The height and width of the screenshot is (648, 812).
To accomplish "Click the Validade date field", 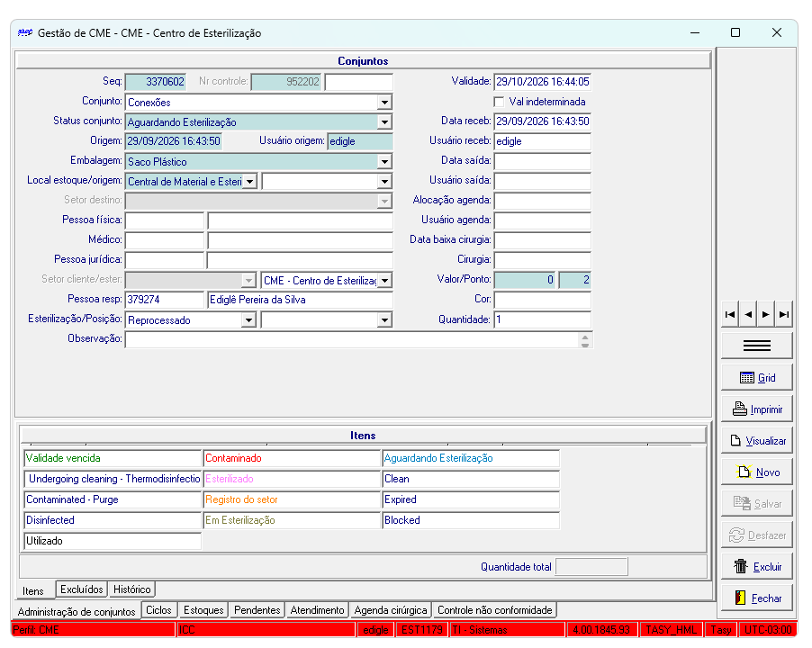I will 542,82.
